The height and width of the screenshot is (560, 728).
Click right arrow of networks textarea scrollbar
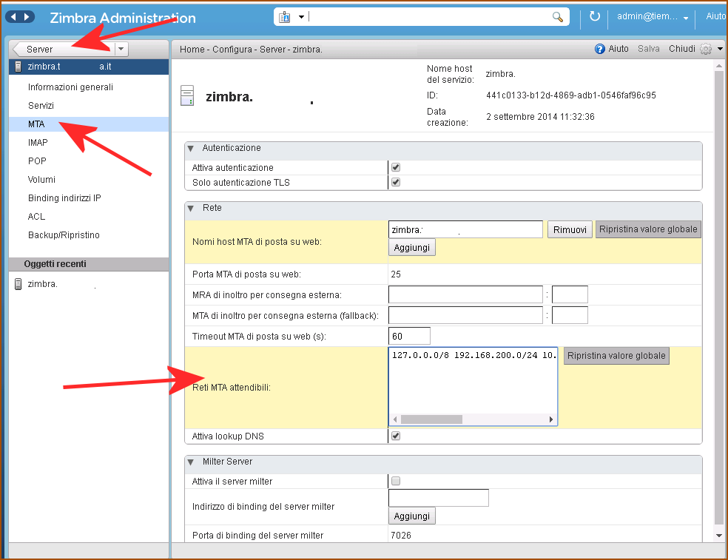click(551, 419)
